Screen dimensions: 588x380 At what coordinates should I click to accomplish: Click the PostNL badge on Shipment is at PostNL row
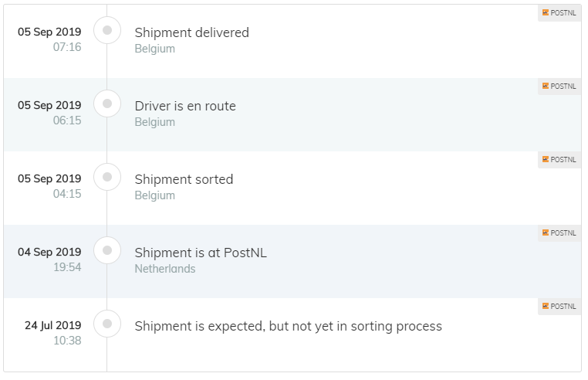559,233
